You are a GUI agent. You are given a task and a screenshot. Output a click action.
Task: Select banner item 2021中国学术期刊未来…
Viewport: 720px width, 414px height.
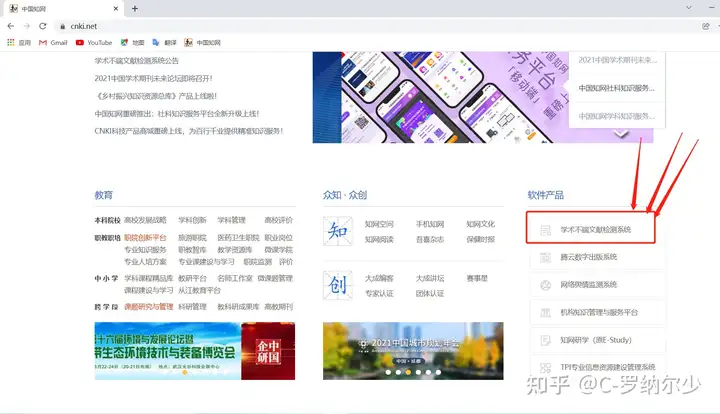coord(618,60)
